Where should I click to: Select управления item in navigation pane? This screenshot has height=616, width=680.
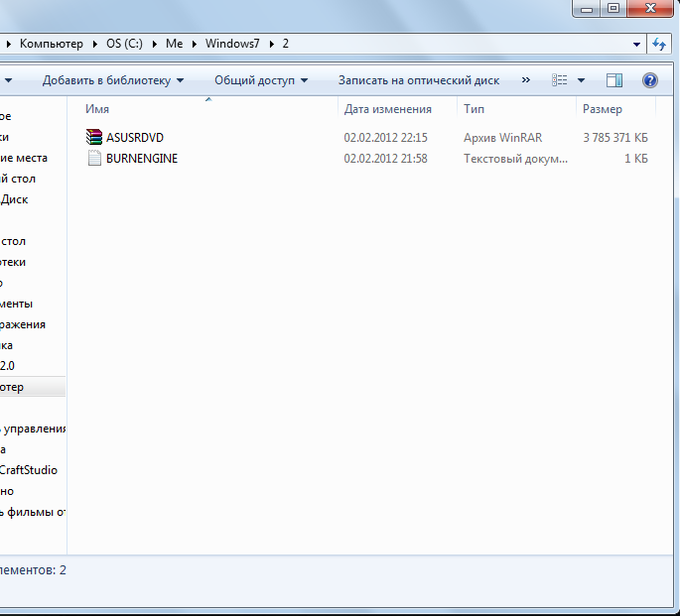point(33,429)
